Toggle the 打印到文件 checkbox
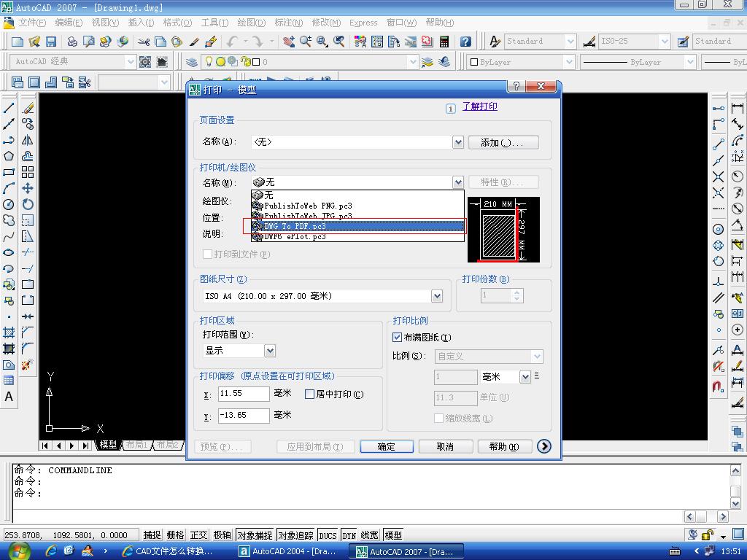The image size is (747, 560). coord(207,254)
